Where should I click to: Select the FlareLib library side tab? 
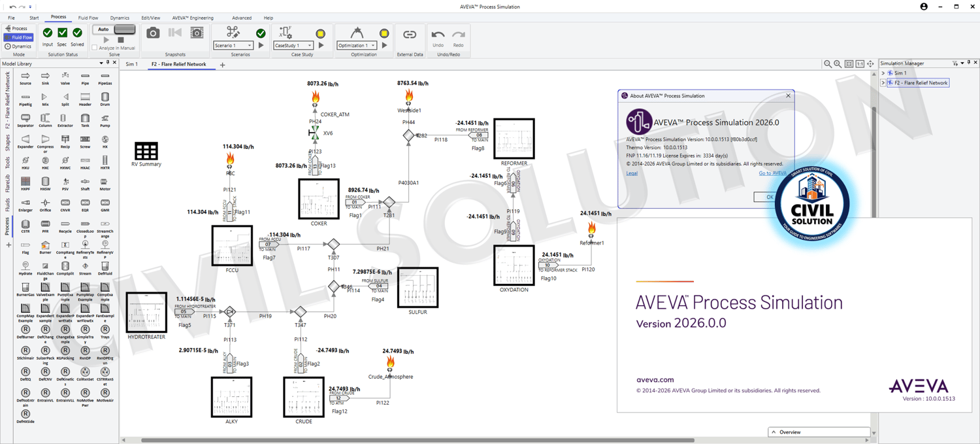point(7,182)
